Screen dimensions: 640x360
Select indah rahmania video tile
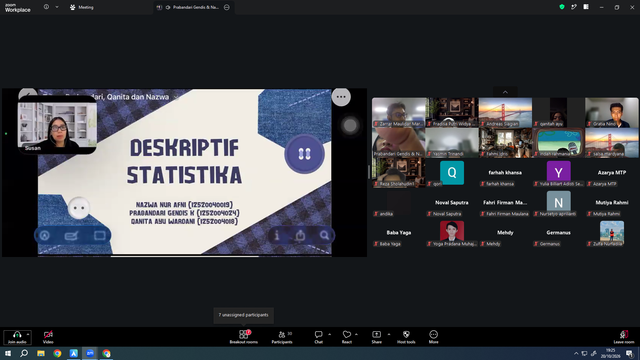558,142
